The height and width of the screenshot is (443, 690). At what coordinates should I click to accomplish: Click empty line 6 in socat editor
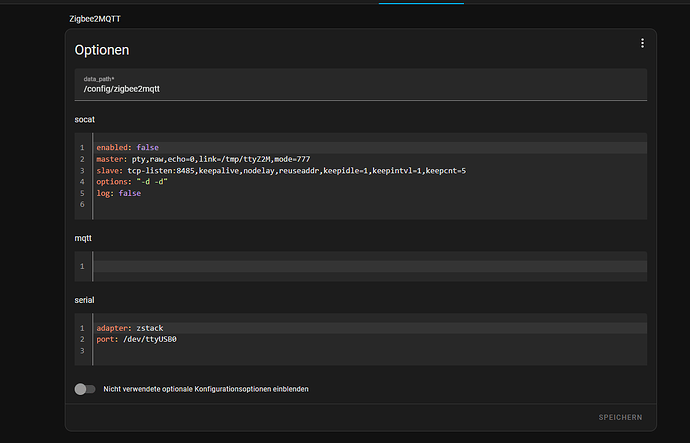pyautogui.click(x=371, y=204)
